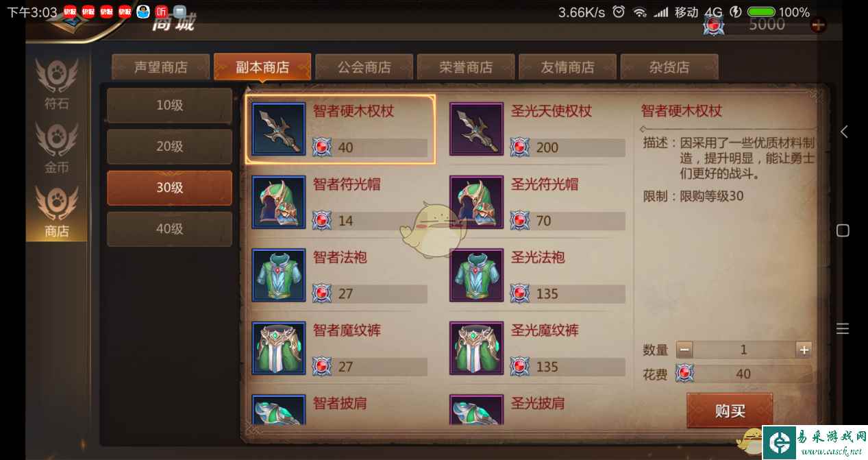
Task: Open the 符石 sidebar section
Action: click(57, 85)
